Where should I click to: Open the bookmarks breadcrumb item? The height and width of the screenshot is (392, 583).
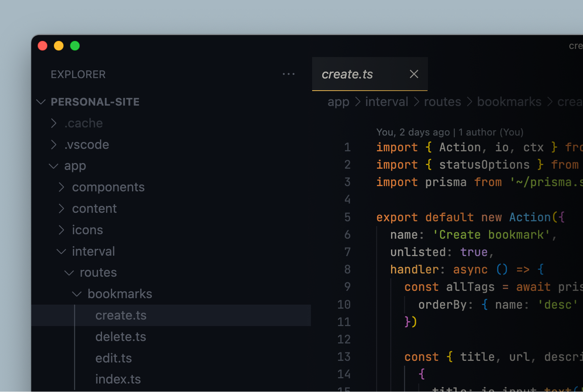click(x=509, y=102)
